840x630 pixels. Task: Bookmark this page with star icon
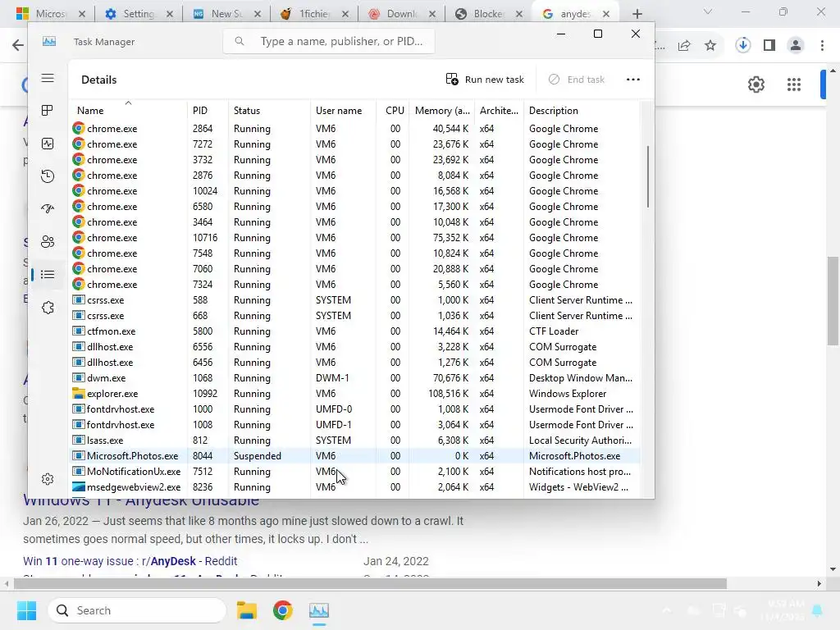tap(710, 46)
